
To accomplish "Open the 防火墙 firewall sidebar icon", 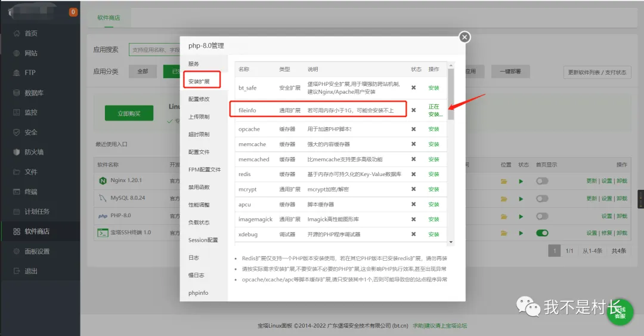I will pos(16,152).
